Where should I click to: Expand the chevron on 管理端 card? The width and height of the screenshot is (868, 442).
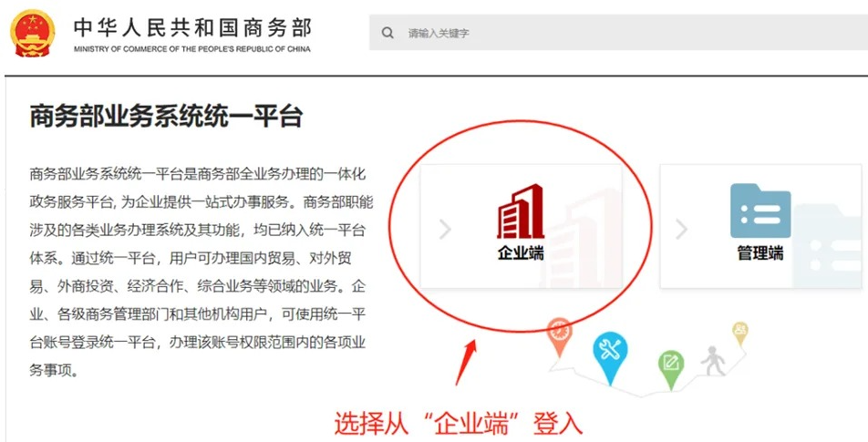pos(681,229)
